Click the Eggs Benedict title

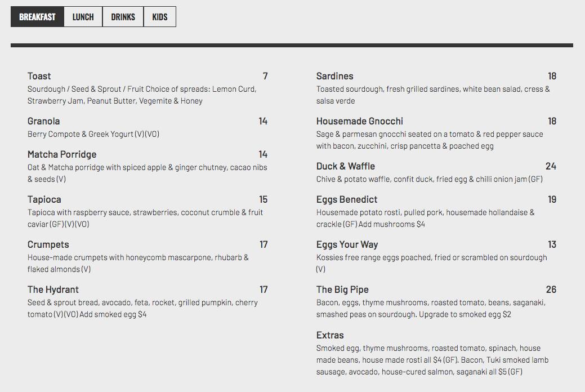click(x=347, y=199)
